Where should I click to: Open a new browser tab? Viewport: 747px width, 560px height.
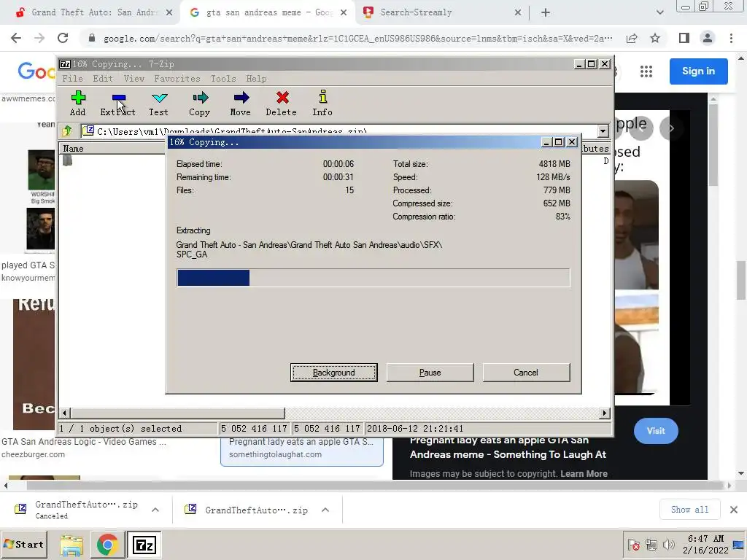coord(546,12)
